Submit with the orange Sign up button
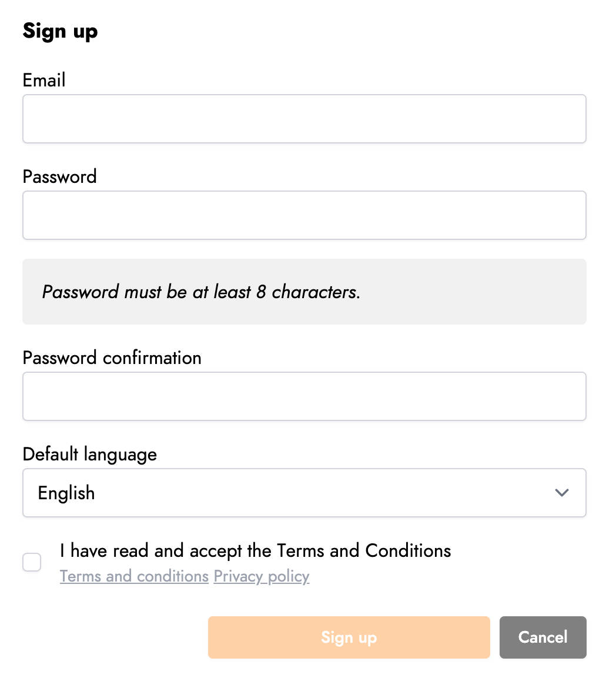Image resolution: width=616 pixels, height=688 pixels. pyautogui.click(x=349, y=637)
